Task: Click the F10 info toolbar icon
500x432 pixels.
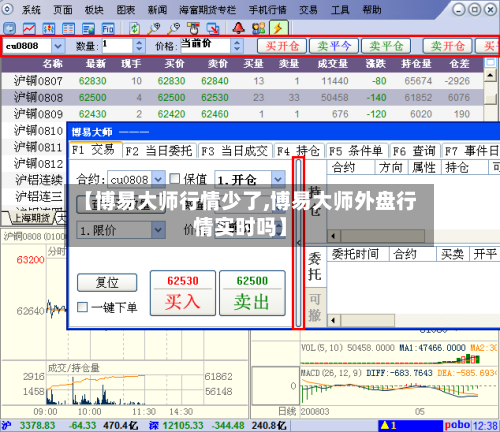Action: pos(108,29)
